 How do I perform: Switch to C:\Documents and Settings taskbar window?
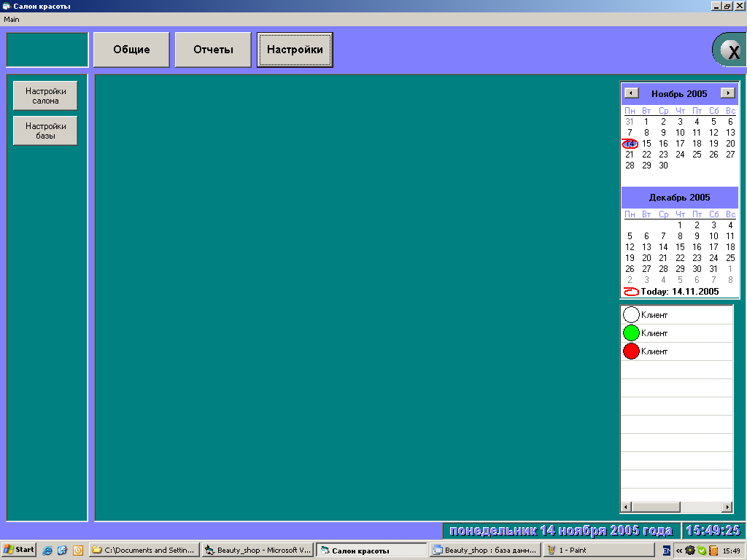coord(144,550)
